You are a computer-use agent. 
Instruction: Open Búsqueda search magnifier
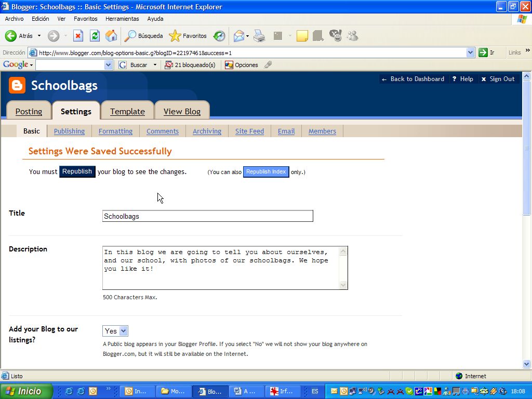[130, 36]
